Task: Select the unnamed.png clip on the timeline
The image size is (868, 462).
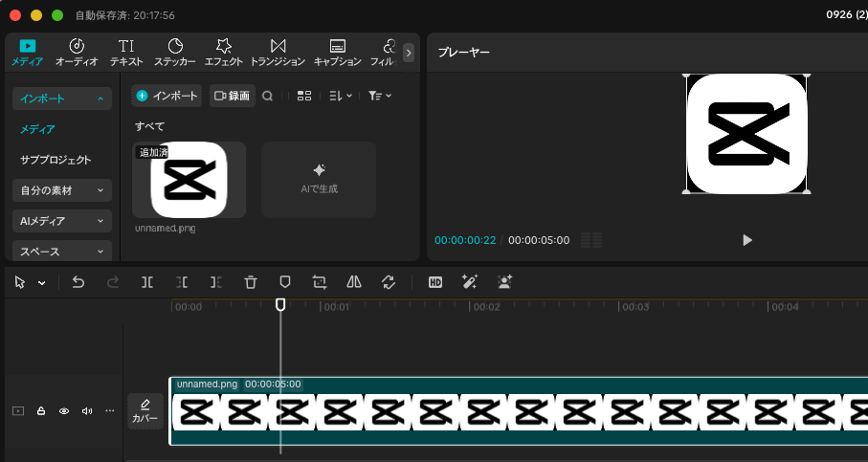Action: coord(518,411)
